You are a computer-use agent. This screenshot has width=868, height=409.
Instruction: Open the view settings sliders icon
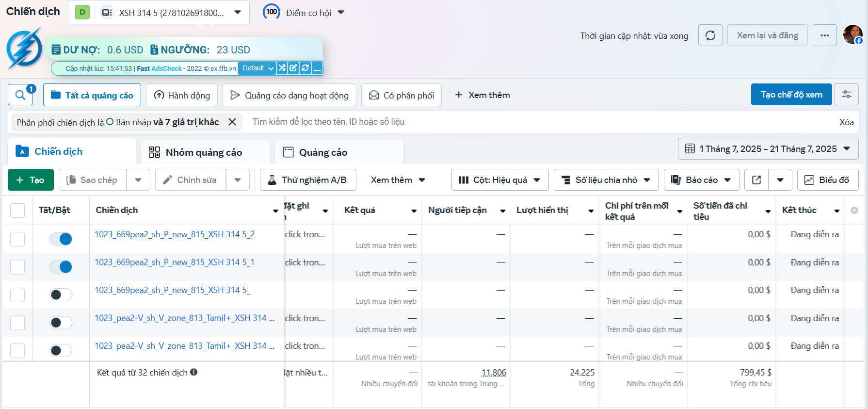click(847, 95)
